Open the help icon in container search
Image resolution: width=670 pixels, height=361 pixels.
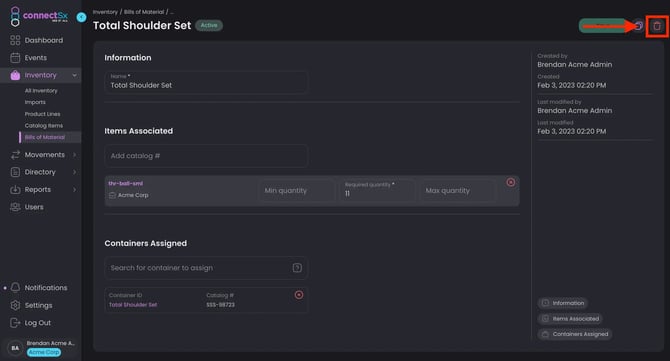pos(297,268)
